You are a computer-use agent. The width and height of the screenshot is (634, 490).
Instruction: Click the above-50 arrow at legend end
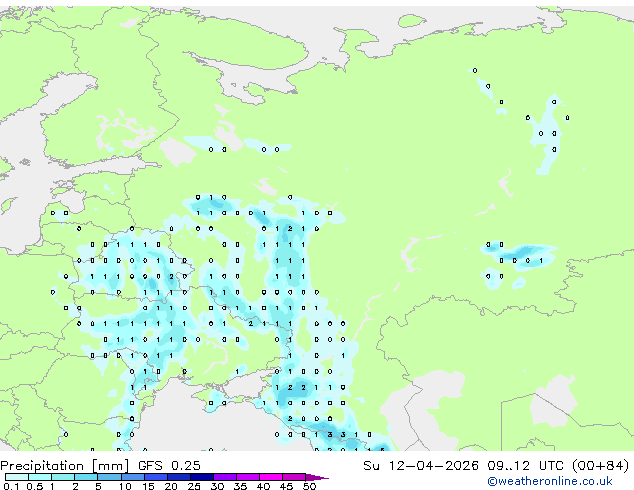coord(317,477)
